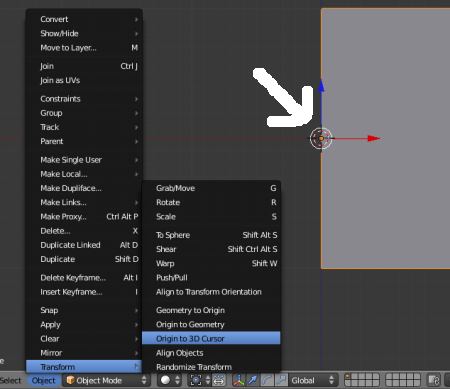
Task: Toggle the 3D manipulator widget icon
Action: (239, 380)
